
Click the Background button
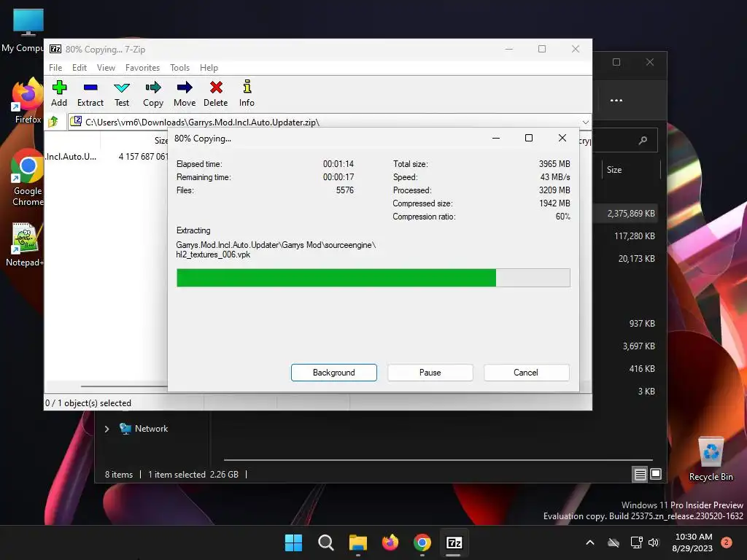[334, 373]
